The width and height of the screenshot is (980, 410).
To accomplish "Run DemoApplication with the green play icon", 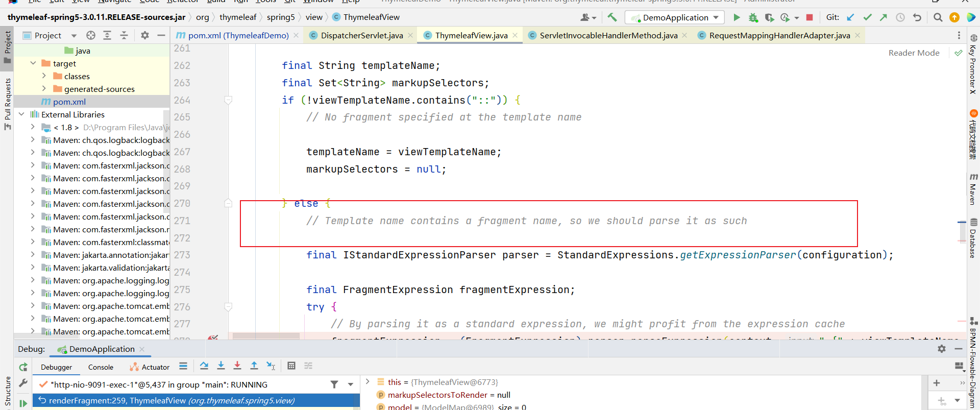I will (737, 17).
